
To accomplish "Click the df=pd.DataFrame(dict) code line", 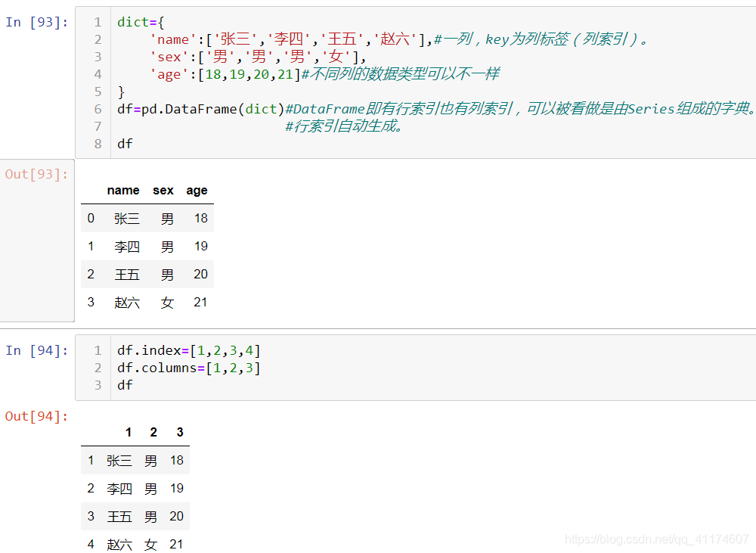I will [x=436, y=109].
